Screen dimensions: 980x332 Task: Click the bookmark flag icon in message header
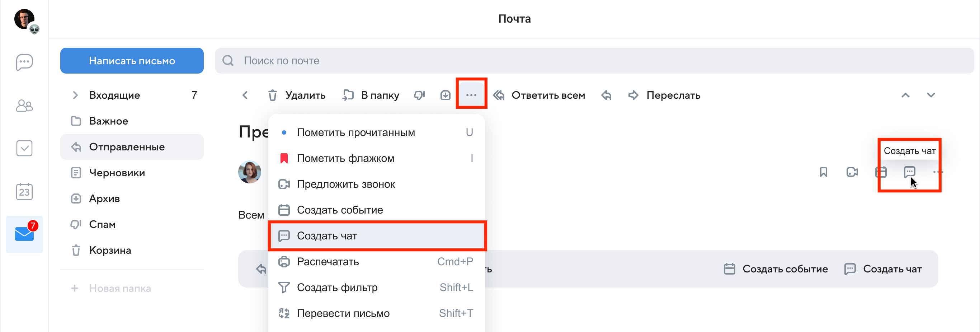tap(823, 172)
